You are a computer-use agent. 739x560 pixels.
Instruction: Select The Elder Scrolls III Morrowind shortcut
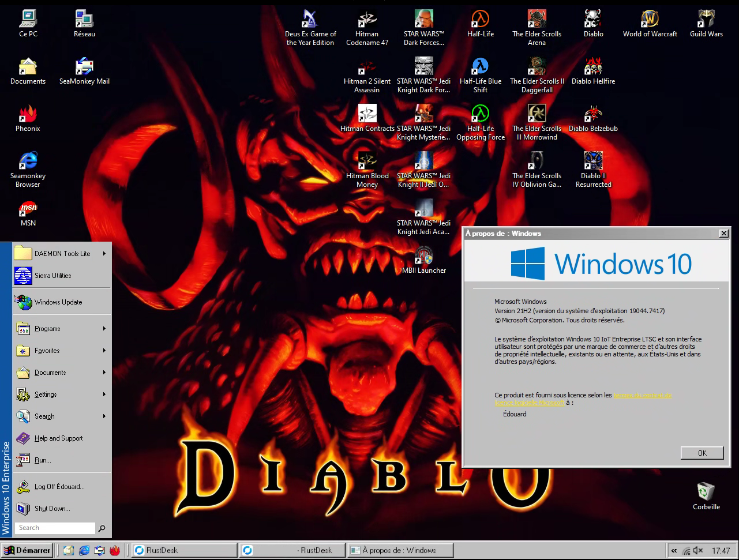(x=537, y=122)
